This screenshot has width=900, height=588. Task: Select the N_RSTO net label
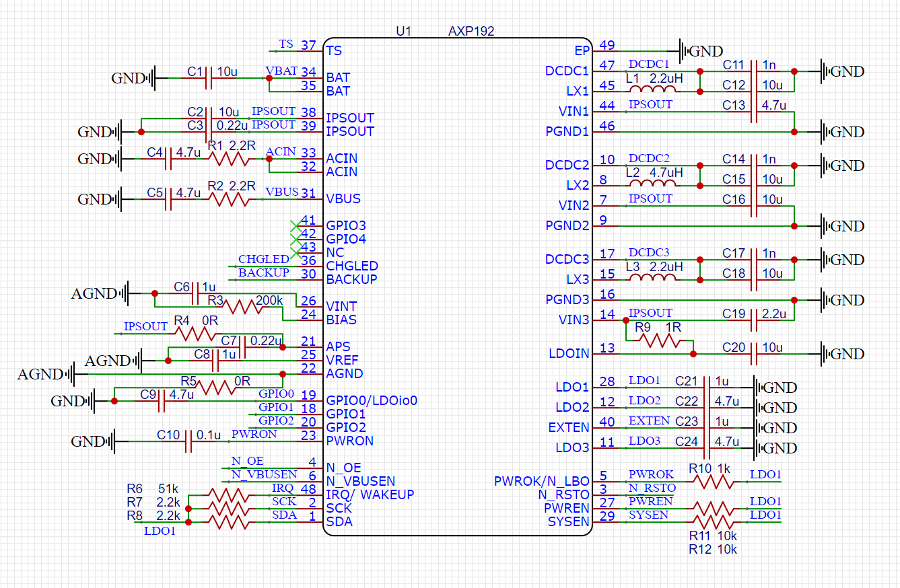652,488
